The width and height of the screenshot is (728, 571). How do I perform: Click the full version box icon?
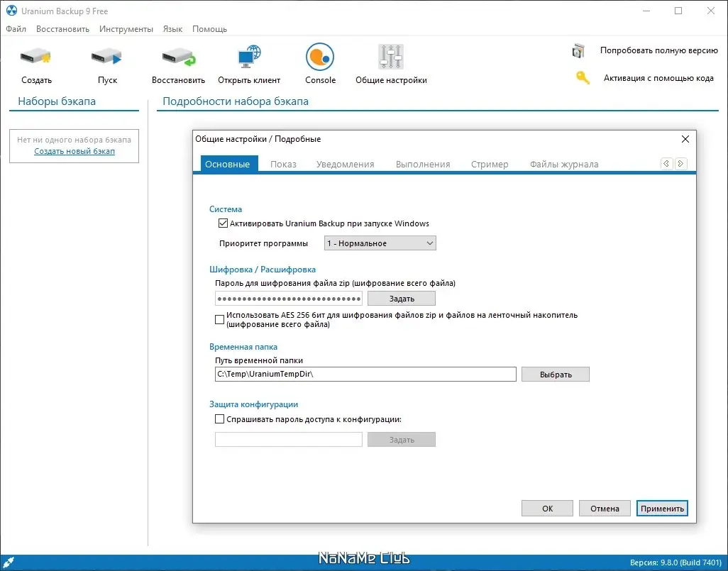pyautogui.click(x=578, y=50)
